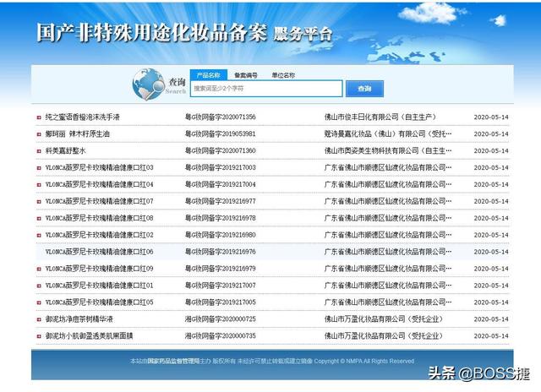Click company 佛山市万盈化妆品有限公司 in 黑面膜 row

[384, 335]
